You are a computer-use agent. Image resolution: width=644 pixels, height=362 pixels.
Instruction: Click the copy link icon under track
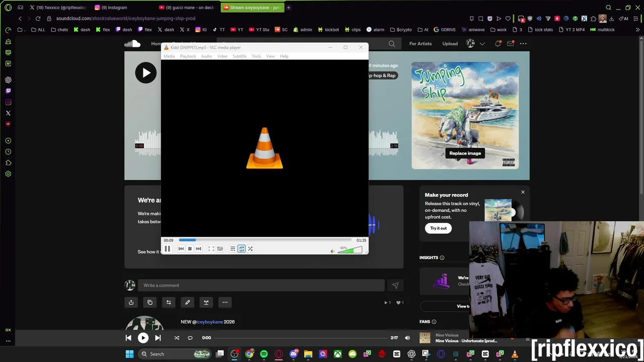pos(150,302)
